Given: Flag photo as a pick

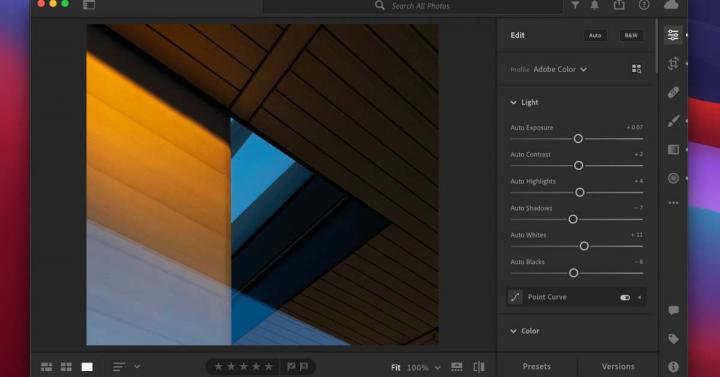Looking at the screenshot, I should (291, 366).
